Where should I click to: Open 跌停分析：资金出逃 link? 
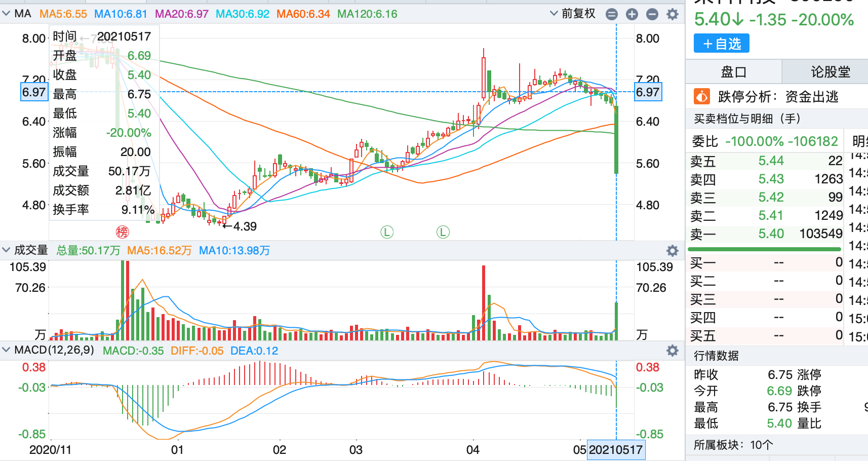(778, 96)
